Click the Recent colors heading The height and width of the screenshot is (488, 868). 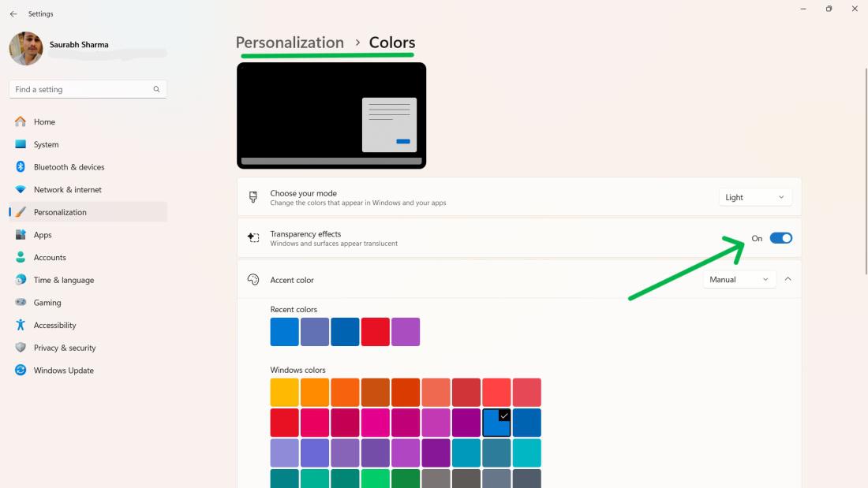pos(294,309)
